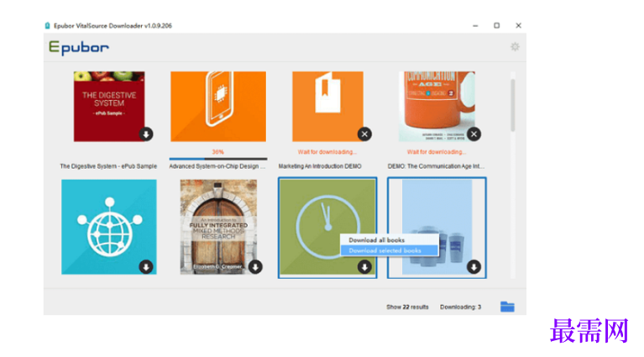Click DEMO: The Communication Age title text
This screenshot has width=644, height=357.
(x=436, y=166)
